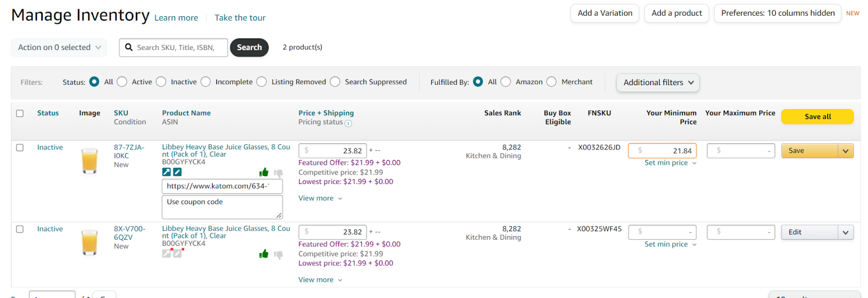Click the minimum price field showing 21.84
The height and width of the screenshot is (298, 868).
tap(662, 151)
